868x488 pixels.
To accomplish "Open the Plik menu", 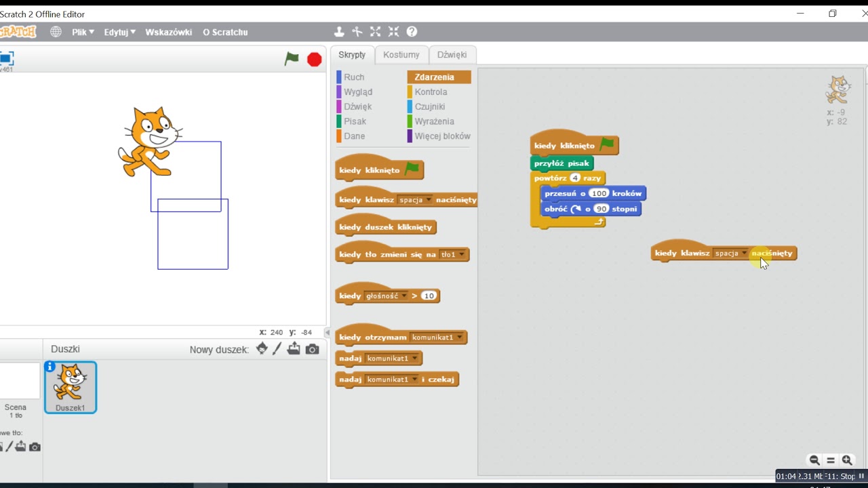I will pos(83,32).
